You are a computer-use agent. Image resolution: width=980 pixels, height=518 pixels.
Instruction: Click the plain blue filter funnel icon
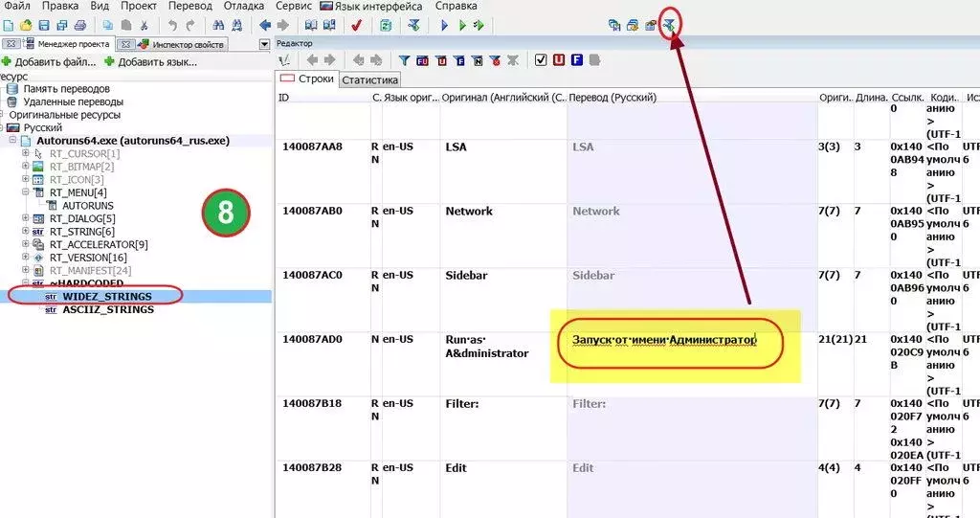[x=405, y=60]
